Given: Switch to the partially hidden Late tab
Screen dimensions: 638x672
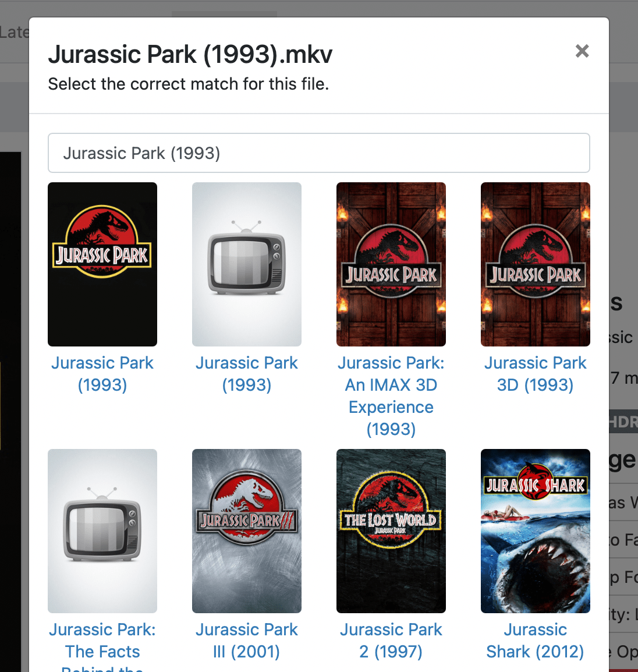Looking at the screenshot, I should tap(14, 33).
